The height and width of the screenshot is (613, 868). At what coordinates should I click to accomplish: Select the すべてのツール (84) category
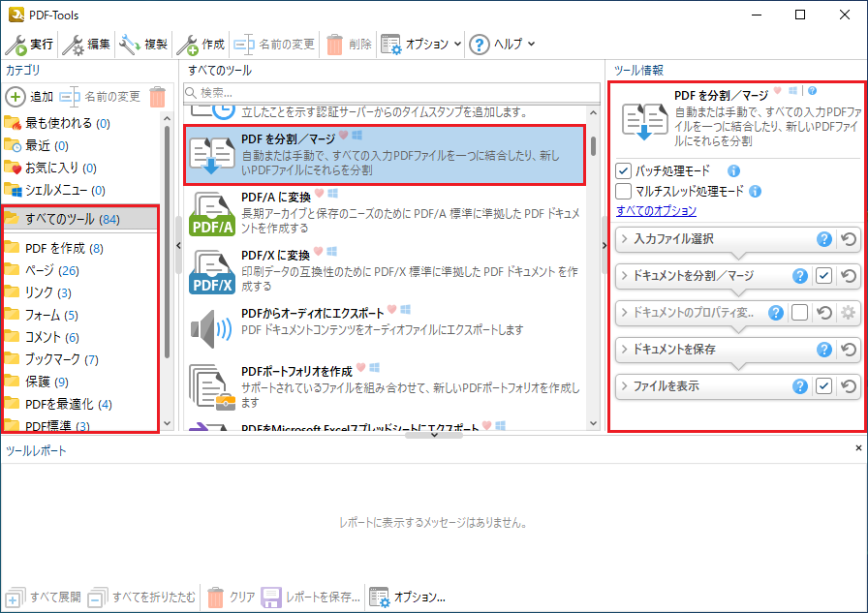[80, 219]
